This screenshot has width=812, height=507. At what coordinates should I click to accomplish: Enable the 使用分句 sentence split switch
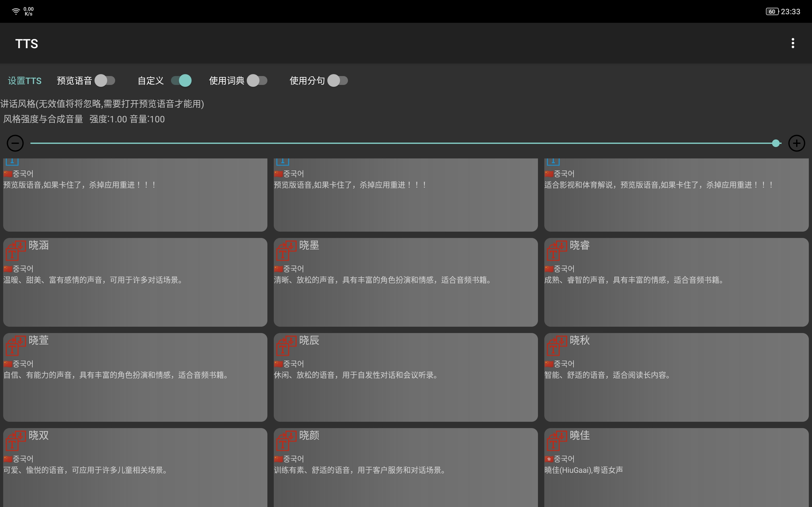pyautogui.click(x=337, y=80)
